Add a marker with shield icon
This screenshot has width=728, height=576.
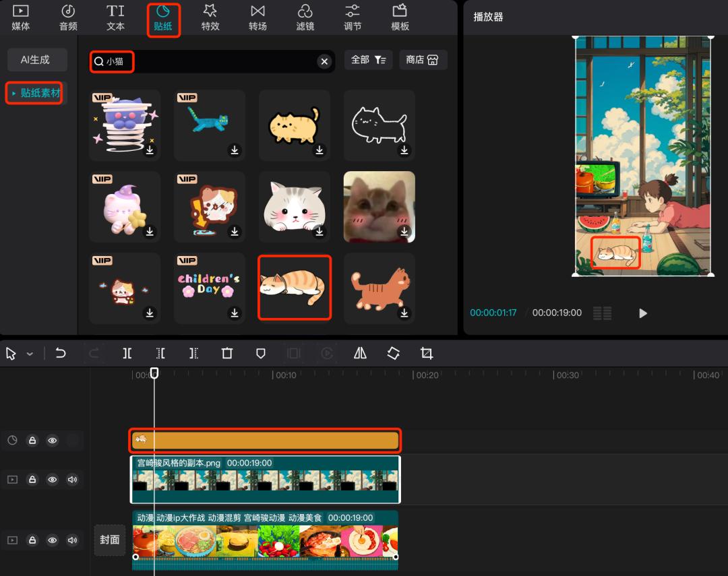[x=261, y=353]
